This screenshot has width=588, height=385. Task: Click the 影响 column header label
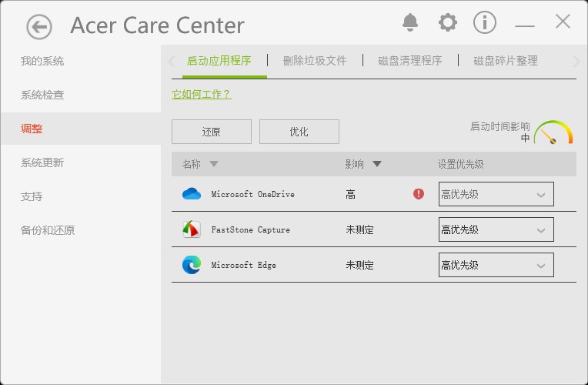coord(354,164)
